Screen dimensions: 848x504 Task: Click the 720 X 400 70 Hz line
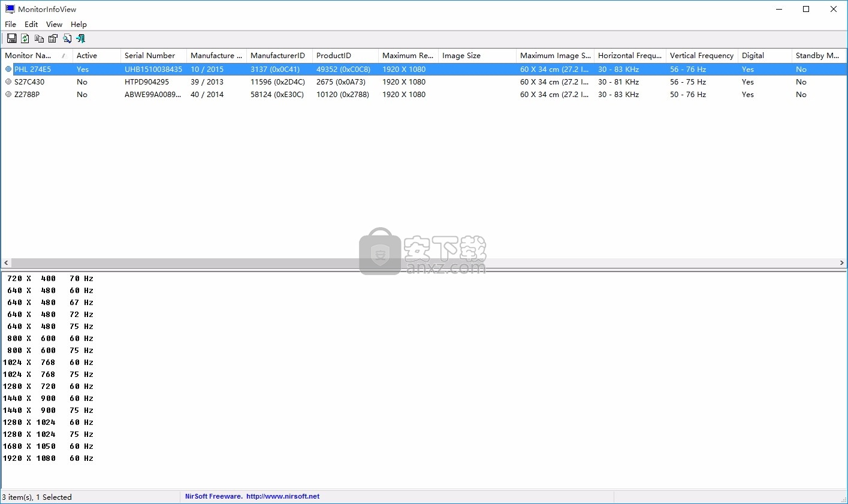50,279
